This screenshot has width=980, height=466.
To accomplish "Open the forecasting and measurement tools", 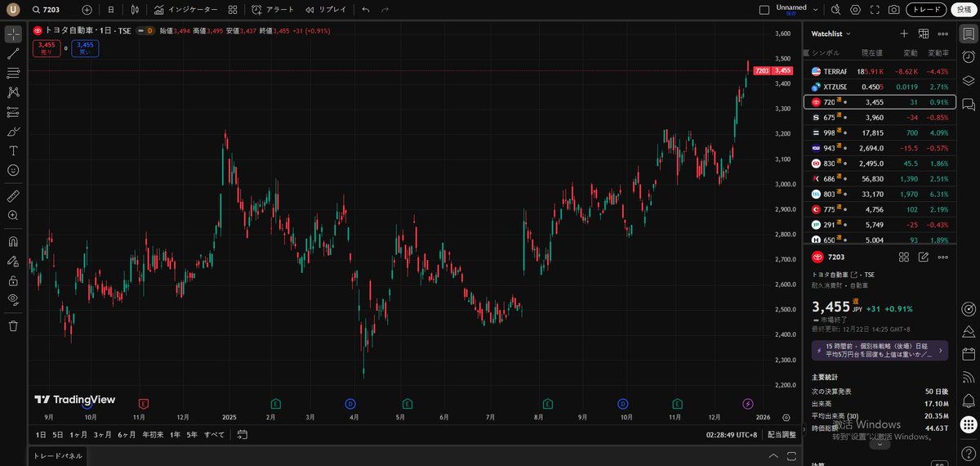I will pyautogui.click(x=13, y=112).
